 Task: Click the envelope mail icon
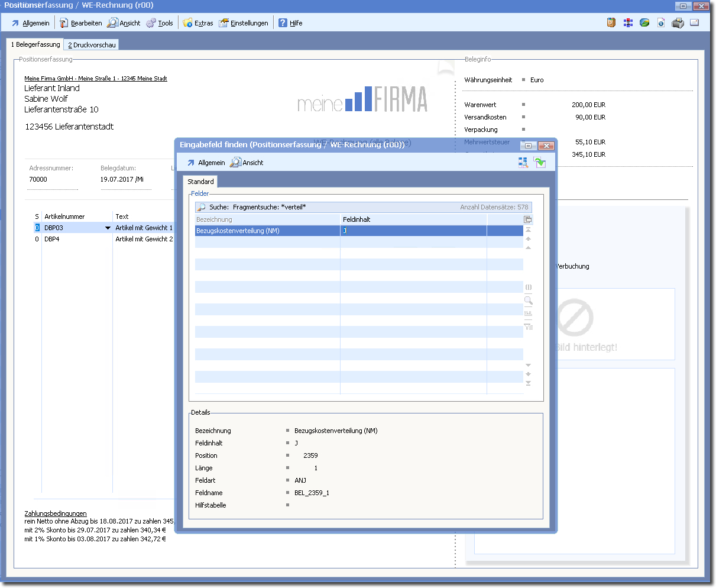695,23
